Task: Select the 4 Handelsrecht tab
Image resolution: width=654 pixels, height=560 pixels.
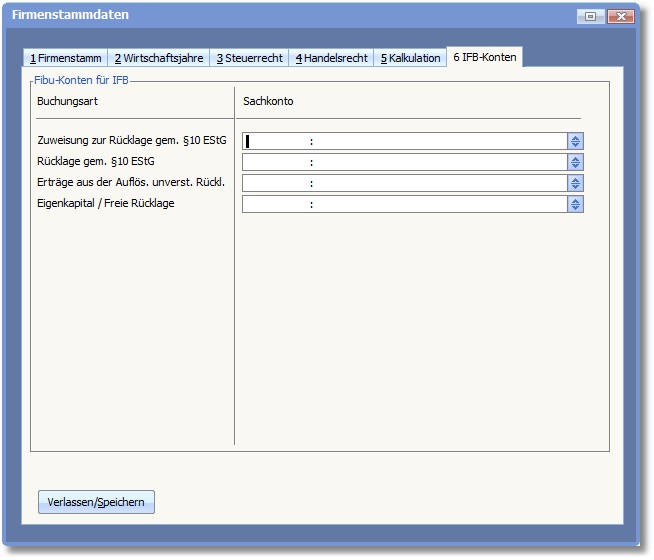Action: (331, 58)
